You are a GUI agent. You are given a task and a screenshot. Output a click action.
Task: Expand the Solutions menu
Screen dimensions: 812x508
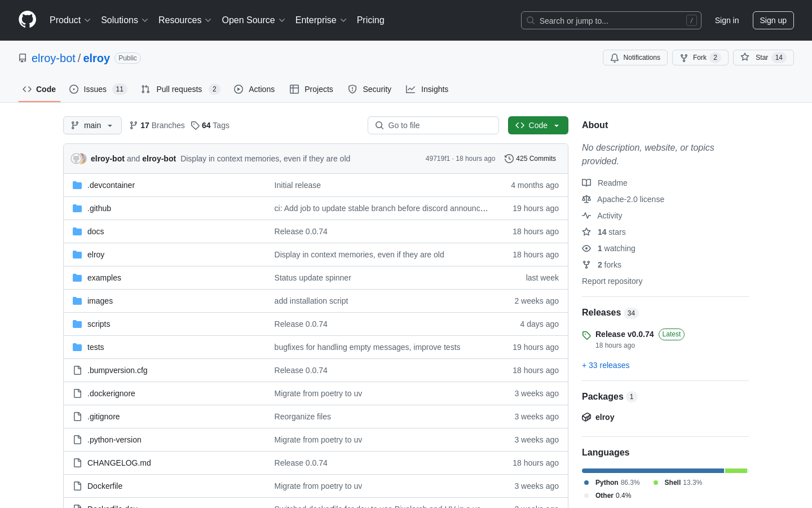coord(125,20)
